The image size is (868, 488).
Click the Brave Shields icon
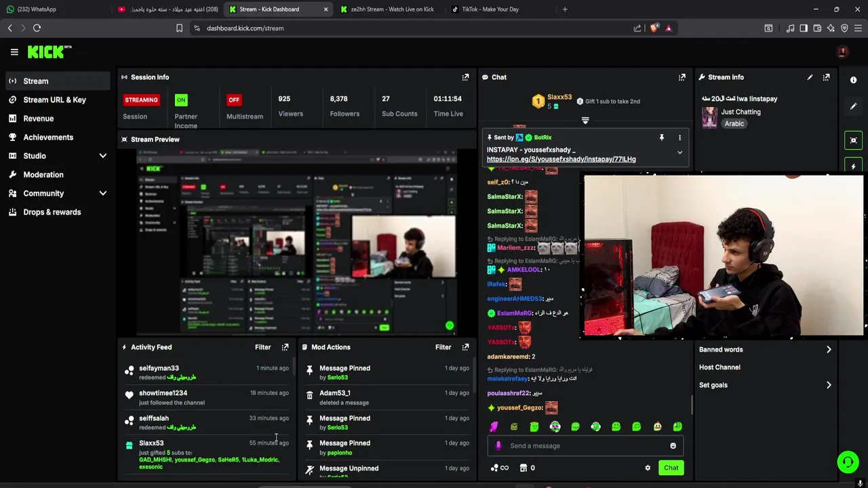(x=654, y=28)
